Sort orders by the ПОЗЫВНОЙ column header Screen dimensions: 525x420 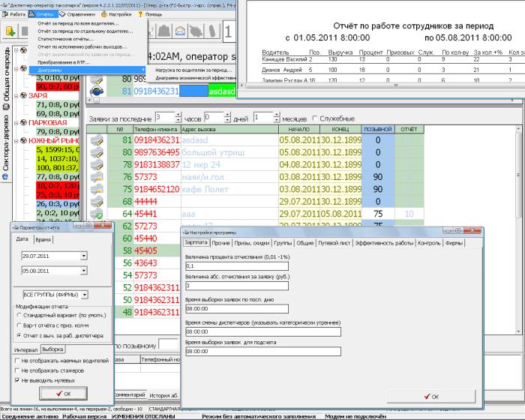point(377,129)
